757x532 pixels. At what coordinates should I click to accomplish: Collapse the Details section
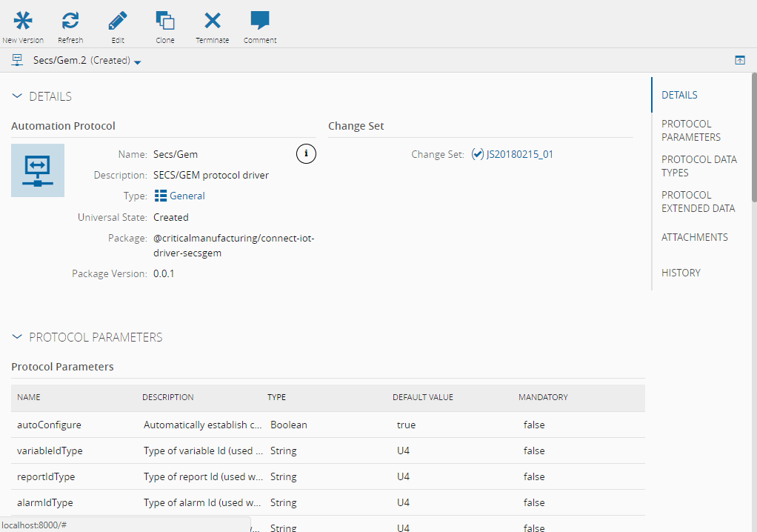pos(17,96)
